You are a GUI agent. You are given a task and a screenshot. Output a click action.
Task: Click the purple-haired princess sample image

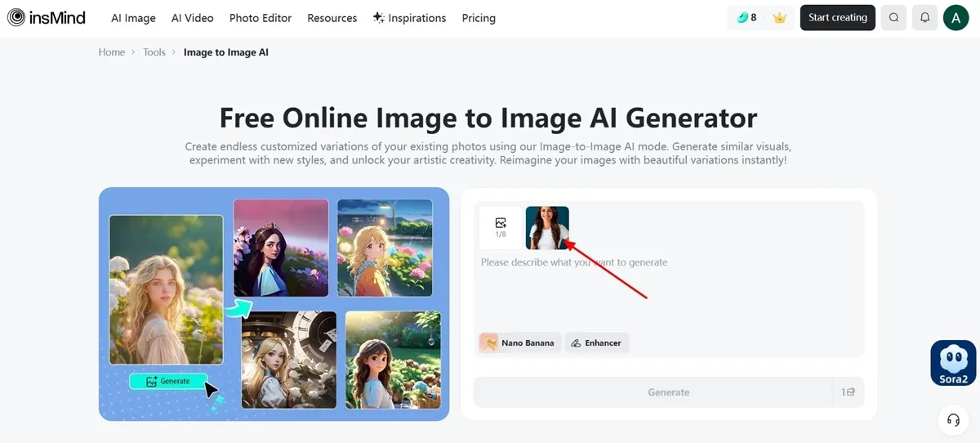click(x=281, y=248)
